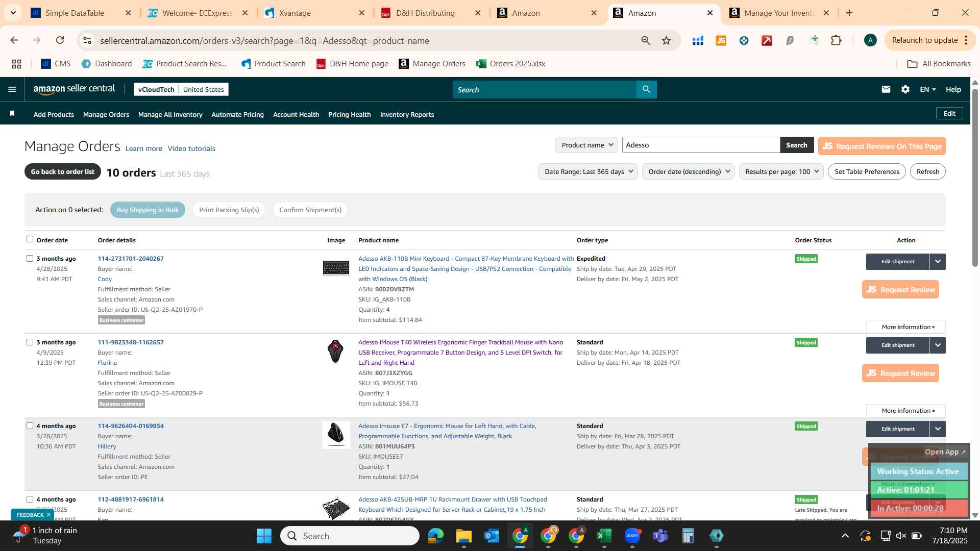Check the box for order 111-9823348-1162657
This screenshot has width=980, height=551.
[x=30, y=342]
